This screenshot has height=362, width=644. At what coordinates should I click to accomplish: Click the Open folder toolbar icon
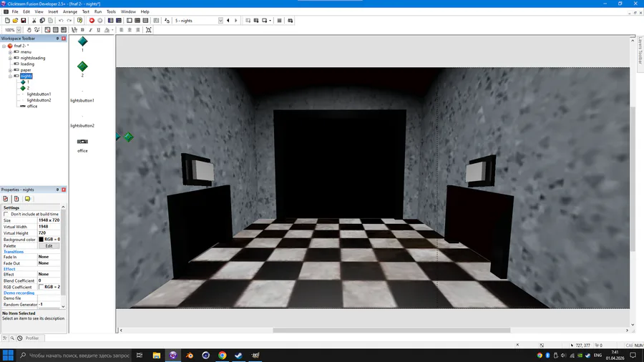(15, 21)
